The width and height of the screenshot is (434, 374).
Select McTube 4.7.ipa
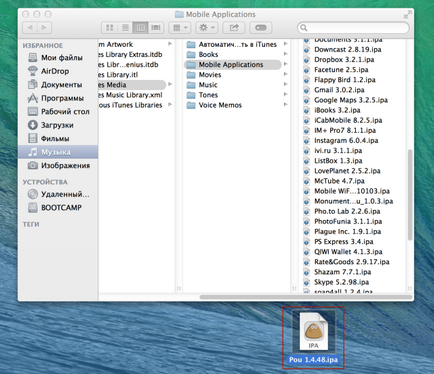click(x=339, y=181)
